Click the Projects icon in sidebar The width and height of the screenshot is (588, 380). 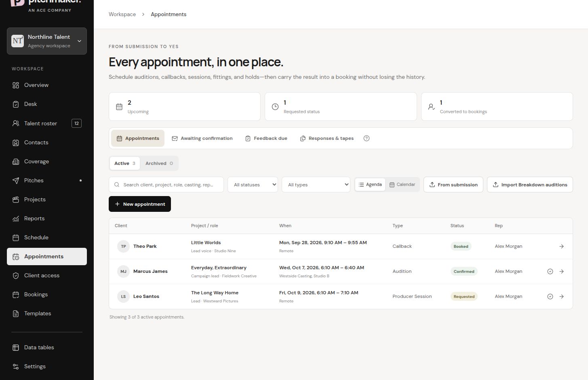(16, 199)
